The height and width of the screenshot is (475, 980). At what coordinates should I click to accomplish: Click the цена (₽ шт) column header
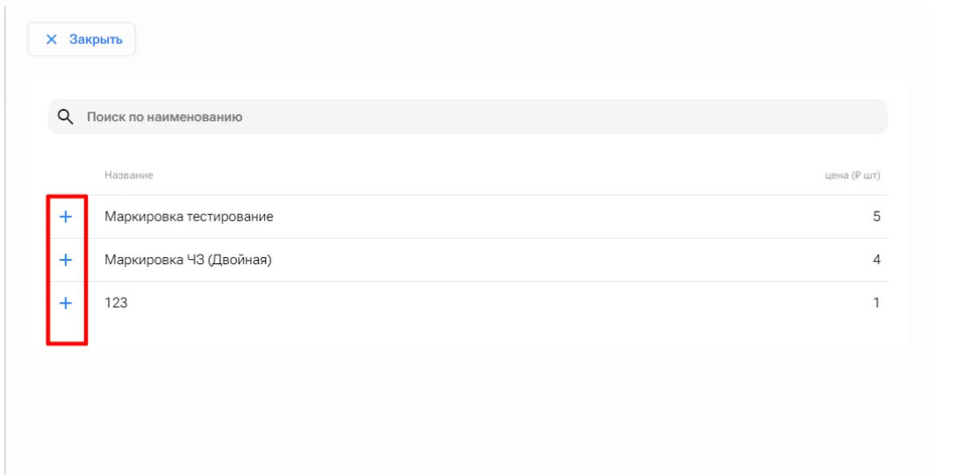coord(853,176)
